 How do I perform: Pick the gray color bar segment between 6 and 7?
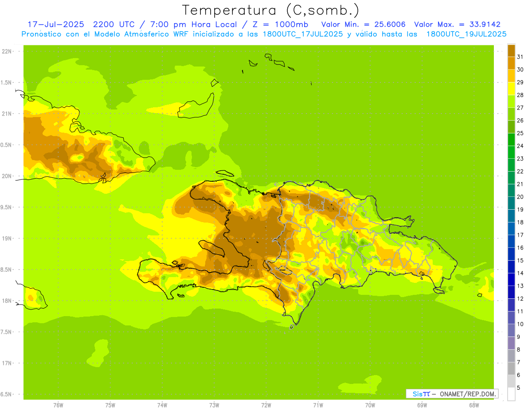511,368
